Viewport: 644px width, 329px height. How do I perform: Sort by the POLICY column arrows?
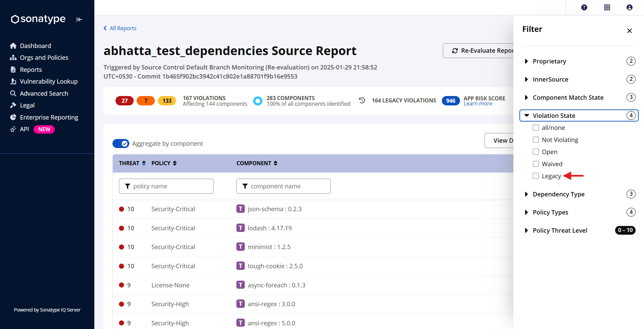point(175,163)
